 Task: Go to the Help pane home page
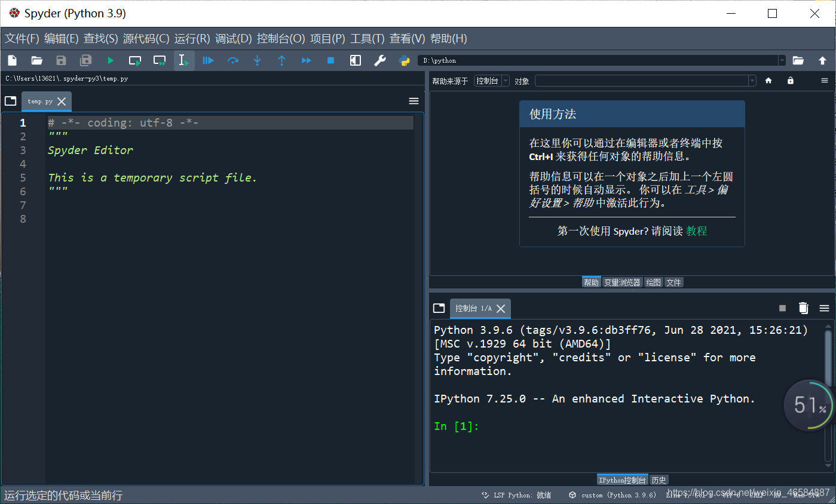(768, 81)
